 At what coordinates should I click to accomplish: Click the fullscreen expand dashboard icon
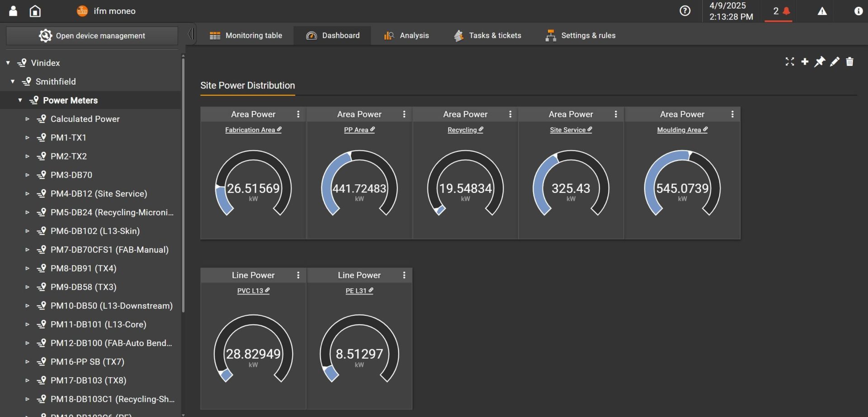[789, 62]
